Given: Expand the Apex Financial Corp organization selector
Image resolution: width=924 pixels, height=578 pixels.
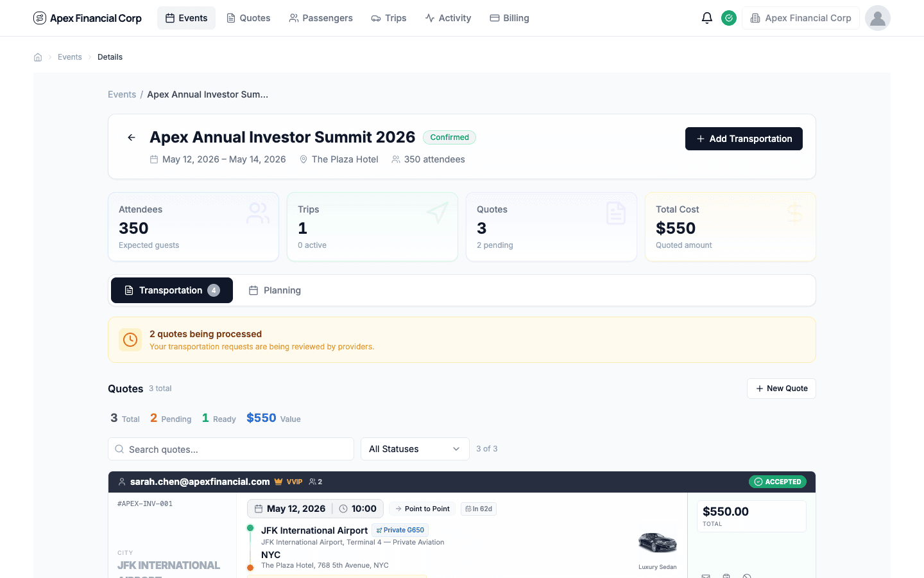Looking at the screenshot, I should click(800, 18).
